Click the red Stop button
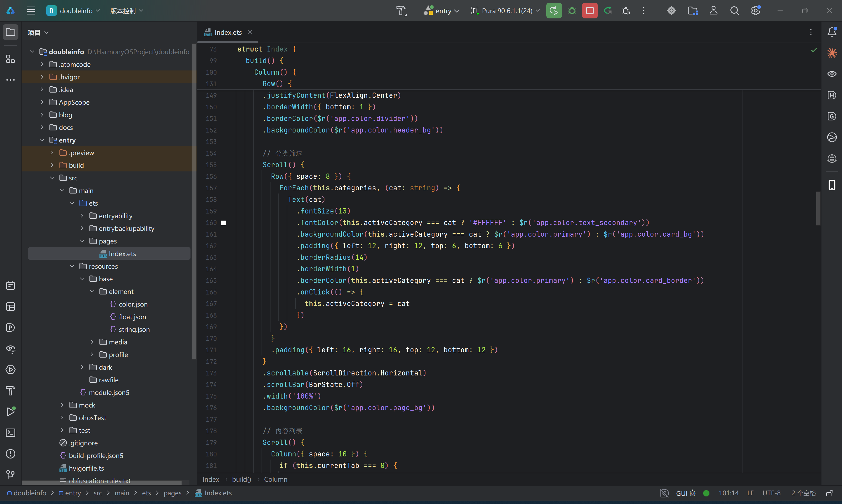The width and height of the screenshot is (842, 504). (x=590, y=11)
